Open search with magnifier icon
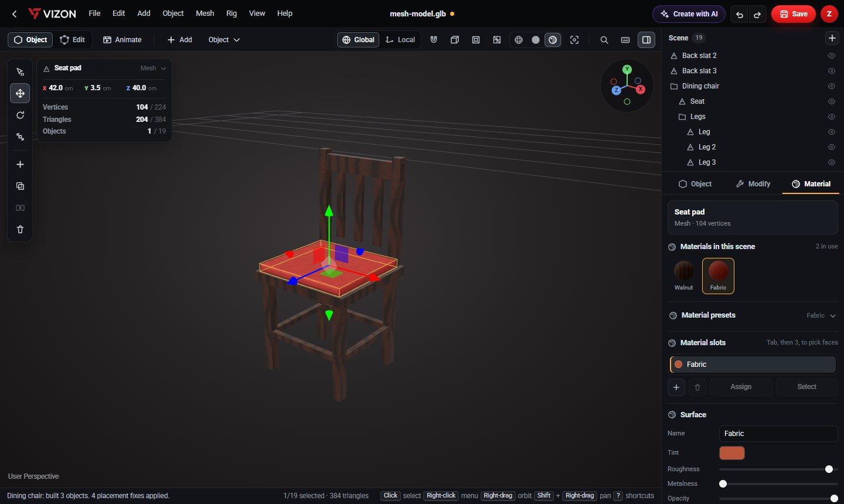Viewport: 844px width, 504px height. point(604,40)
